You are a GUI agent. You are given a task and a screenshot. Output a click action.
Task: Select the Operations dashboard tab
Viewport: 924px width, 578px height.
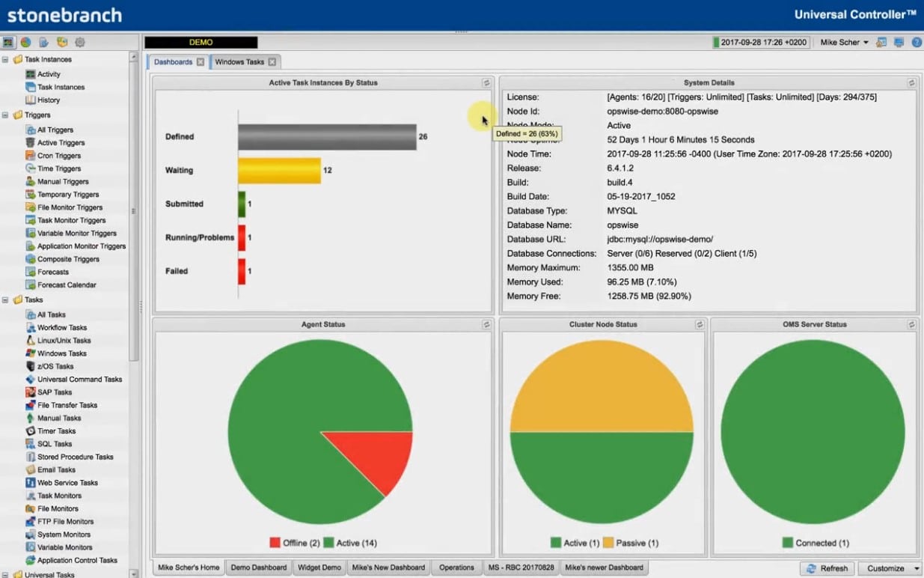[456, 568]
